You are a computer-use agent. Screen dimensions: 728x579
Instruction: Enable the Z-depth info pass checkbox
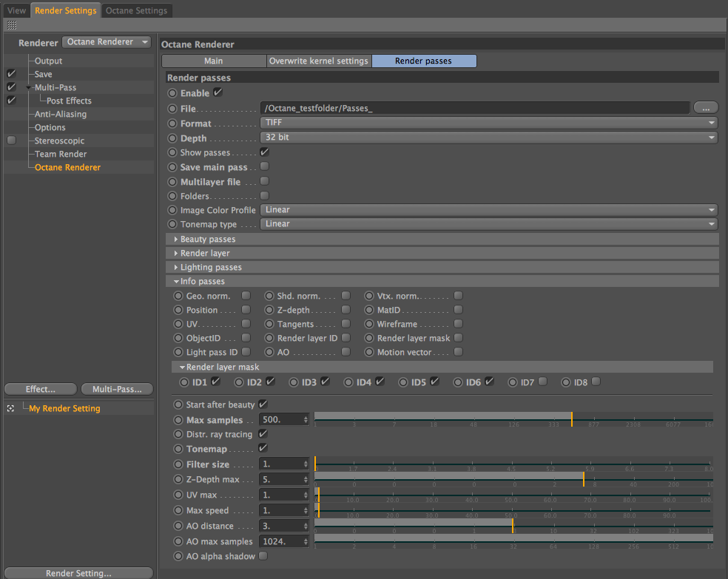click(346, 309)
